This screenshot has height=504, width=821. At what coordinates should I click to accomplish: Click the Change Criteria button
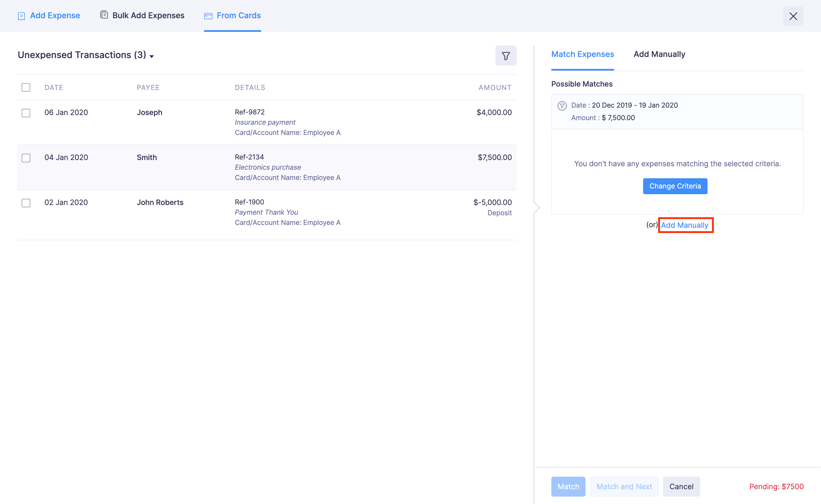(675, 186)
